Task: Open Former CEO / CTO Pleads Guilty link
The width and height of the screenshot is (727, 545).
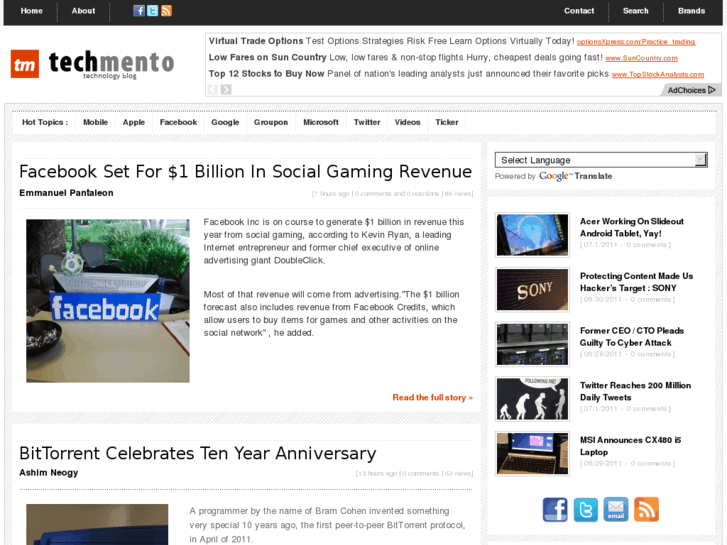Action: [631, 337]
